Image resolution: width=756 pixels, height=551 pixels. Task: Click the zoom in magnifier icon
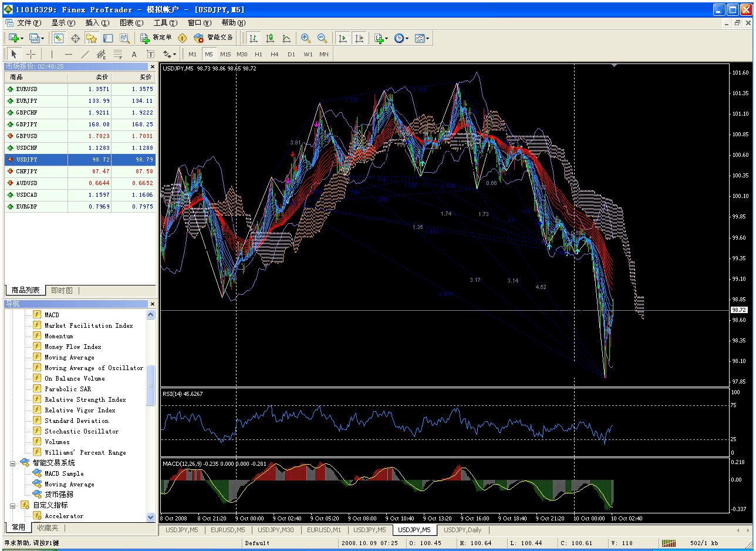point(305,38)
